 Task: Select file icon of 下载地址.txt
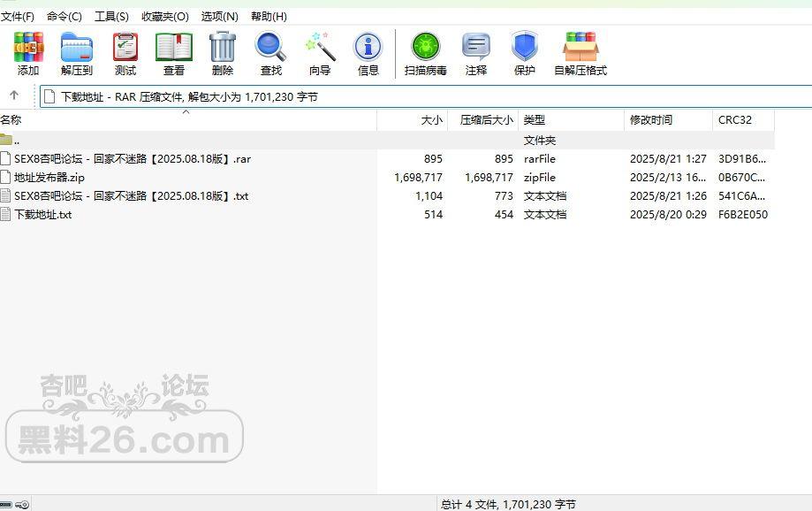[5, 215]
